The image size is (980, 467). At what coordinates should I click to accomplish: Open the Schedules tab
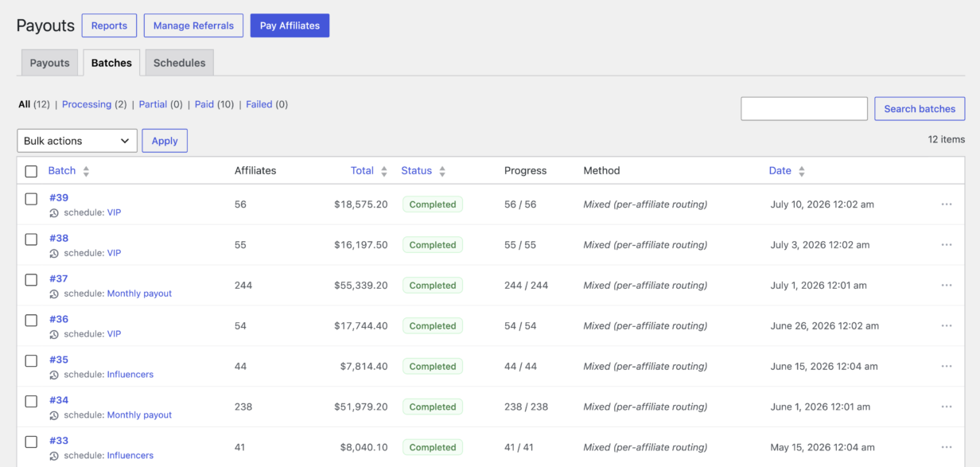[x=179, y=63]
